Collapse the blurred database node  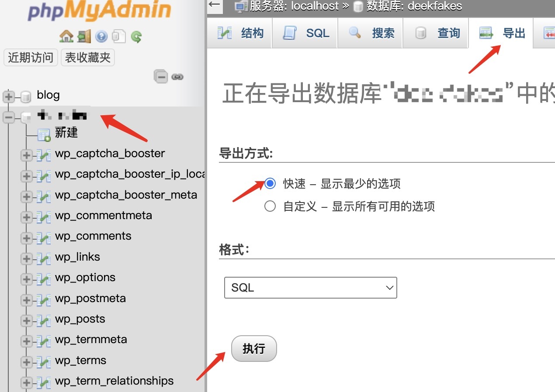tap(9, 117)
